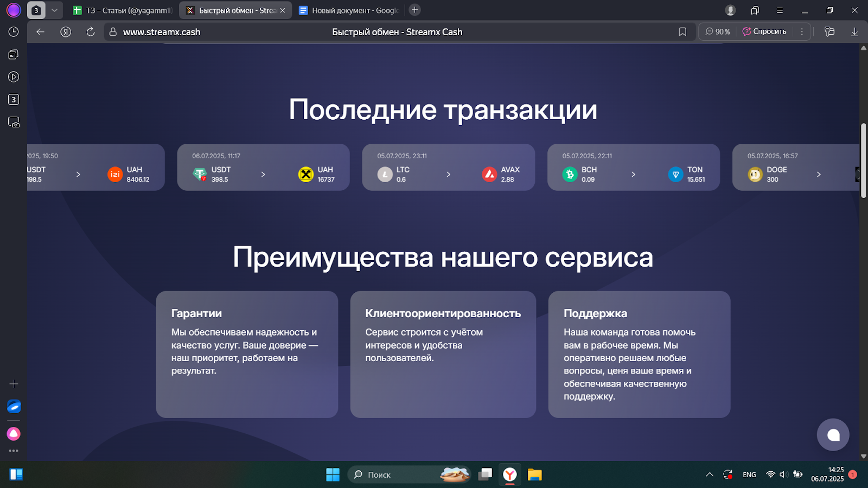Viewport: 868px width, 488px height.
Task: Expand the tab group dropdown arrow
Action: pyautogui.click(x=54, y=10)
